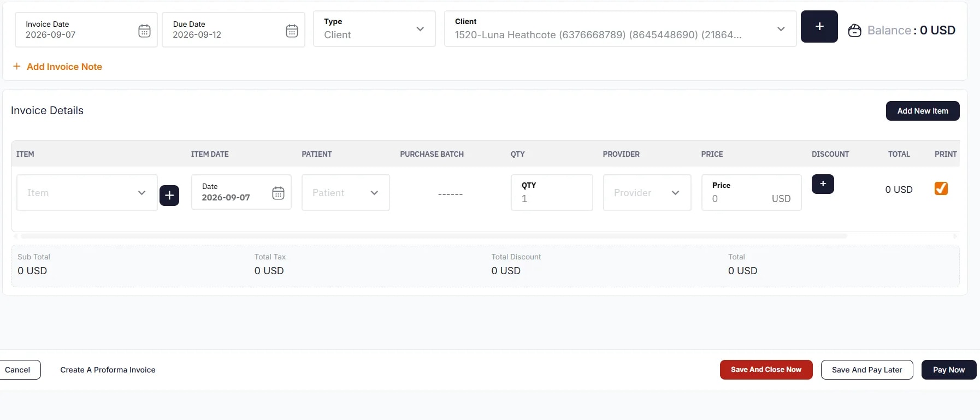Click the Pay Now button

(x=949, y=370)
